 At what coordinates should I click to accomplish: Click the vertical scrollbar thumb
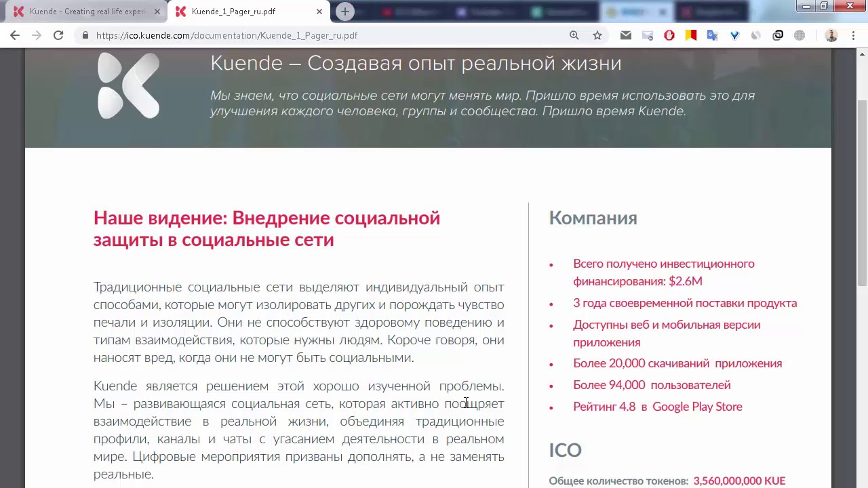862,193
